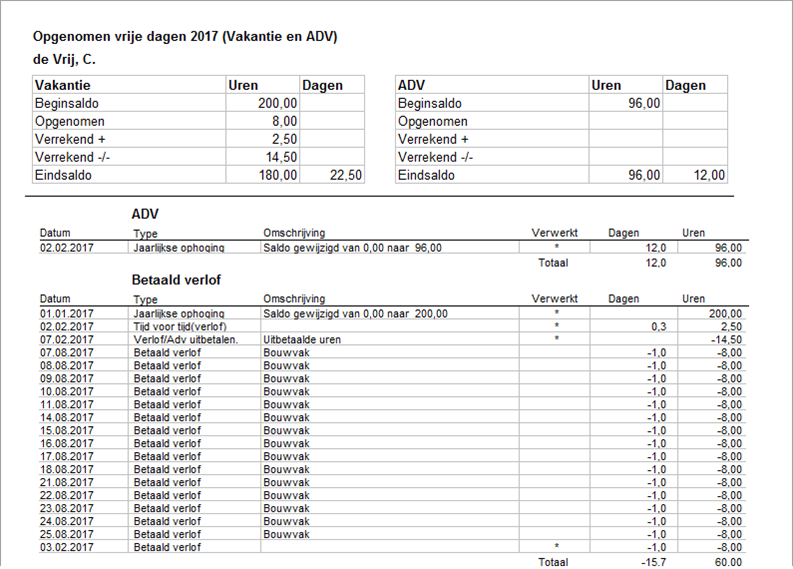Click the date 08.08.2017
The height and width of the screenshot is (569, 793).
point(67,366)
